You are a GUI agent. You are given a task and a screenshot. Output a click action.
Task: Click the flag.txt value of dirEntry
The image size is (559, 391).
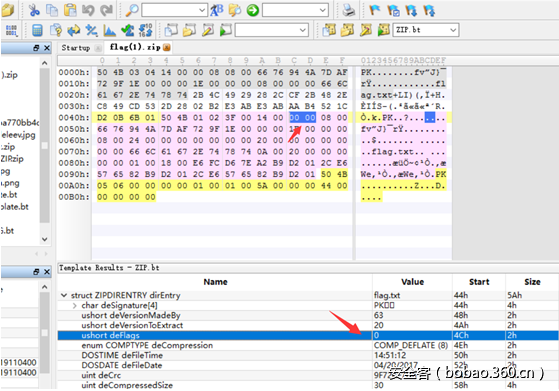point(387,295)
